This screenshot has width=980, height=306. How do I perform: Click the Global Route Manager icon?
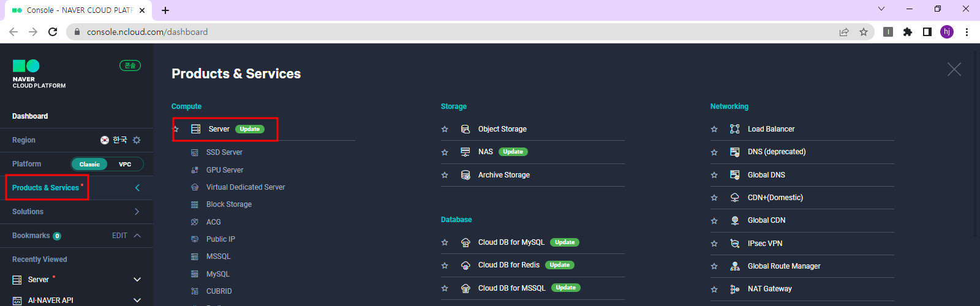(735, 266)
